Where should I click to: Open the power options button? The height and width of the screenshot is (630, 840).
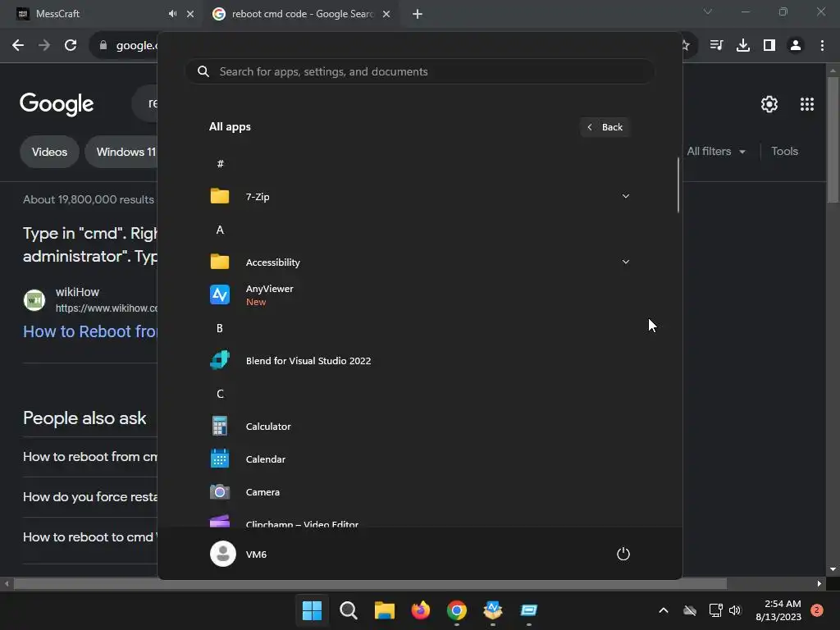[x=623, y=554]
